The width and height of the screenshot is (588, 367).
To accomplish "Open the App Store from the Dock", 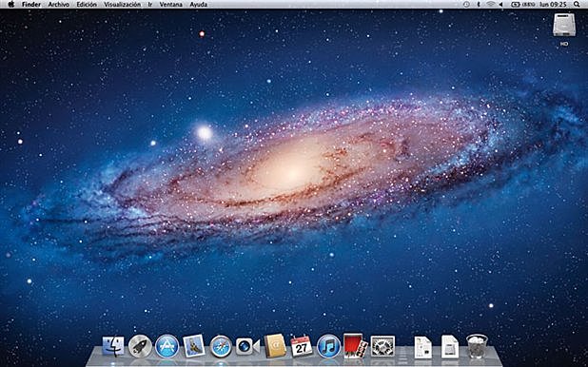I will 167,346.
